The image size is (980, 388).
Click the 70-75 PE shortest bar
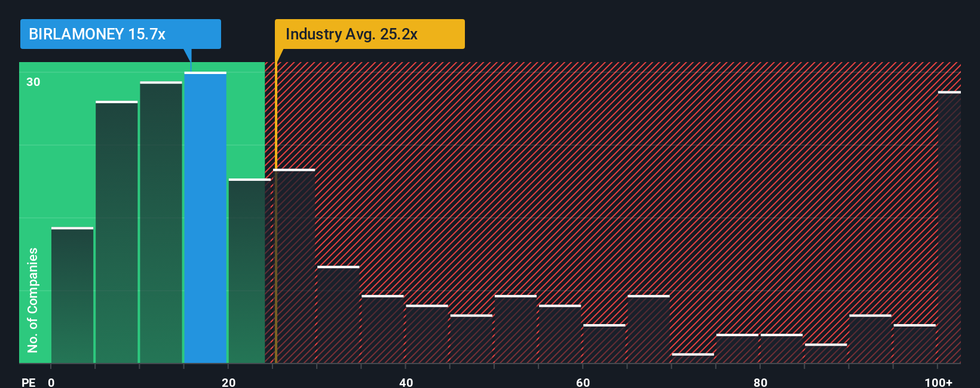point(693,358)
